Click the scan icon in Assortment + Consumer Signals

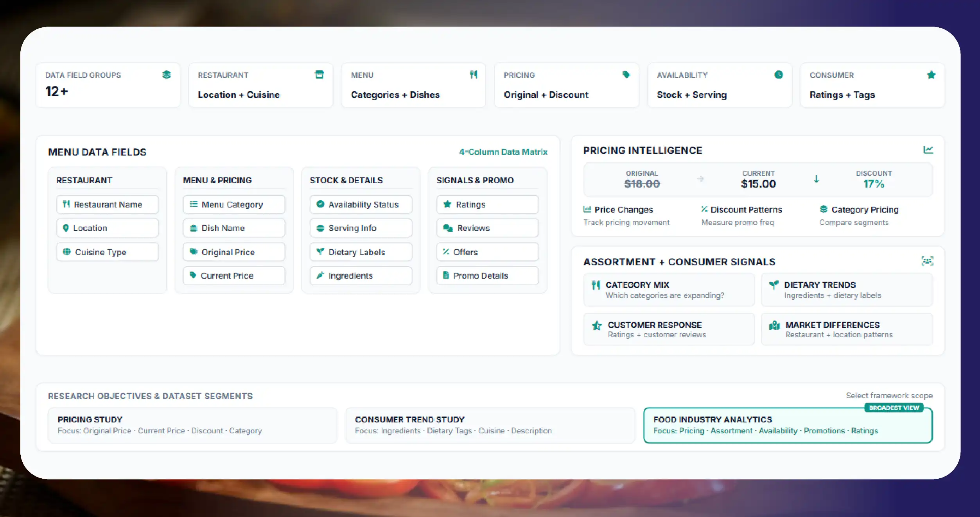pos(928,261)
